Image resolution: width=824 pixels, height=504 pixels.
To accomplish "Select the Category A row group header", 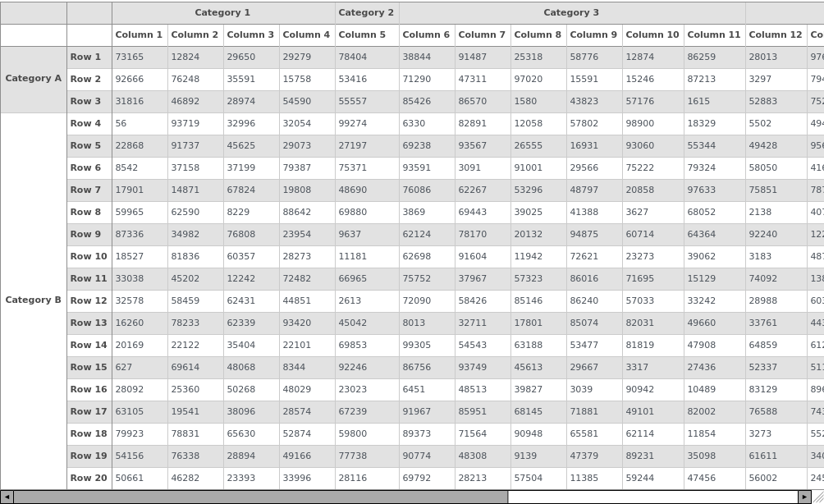I will [33, 80].
